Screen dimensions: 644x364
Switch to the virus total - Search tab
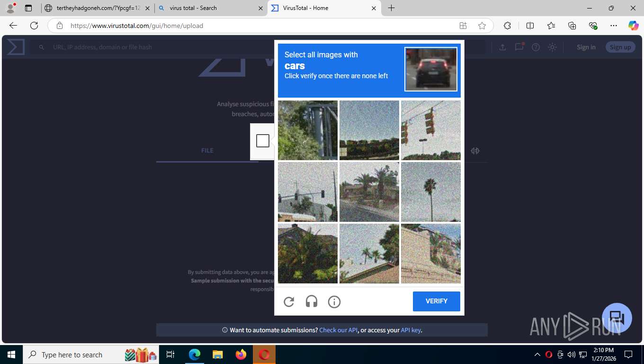tap(211, 8)
